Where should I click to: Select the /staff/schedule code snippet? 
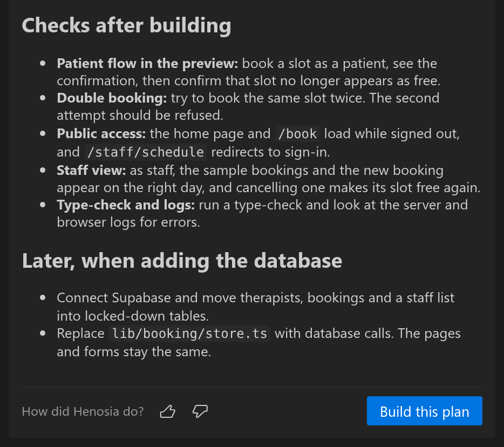click(145, 152)
